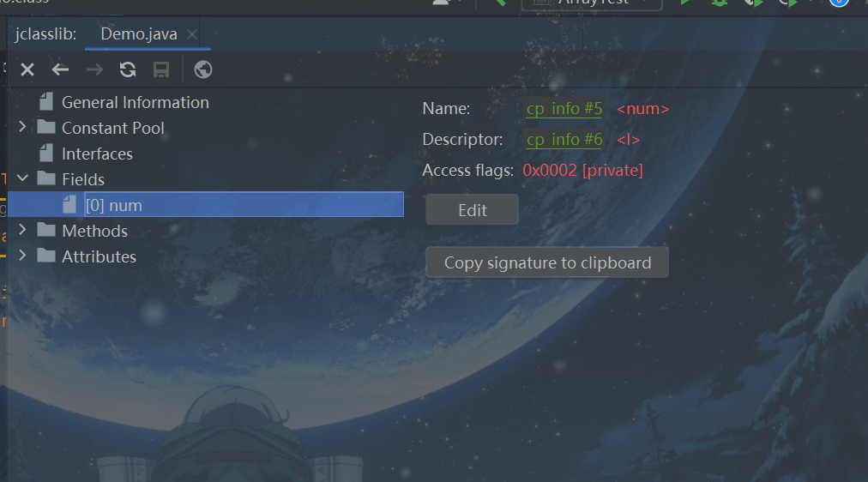The width and height of the screenshot is (868, 482).
Task: Click the Edit button
Action: point(473,210)
